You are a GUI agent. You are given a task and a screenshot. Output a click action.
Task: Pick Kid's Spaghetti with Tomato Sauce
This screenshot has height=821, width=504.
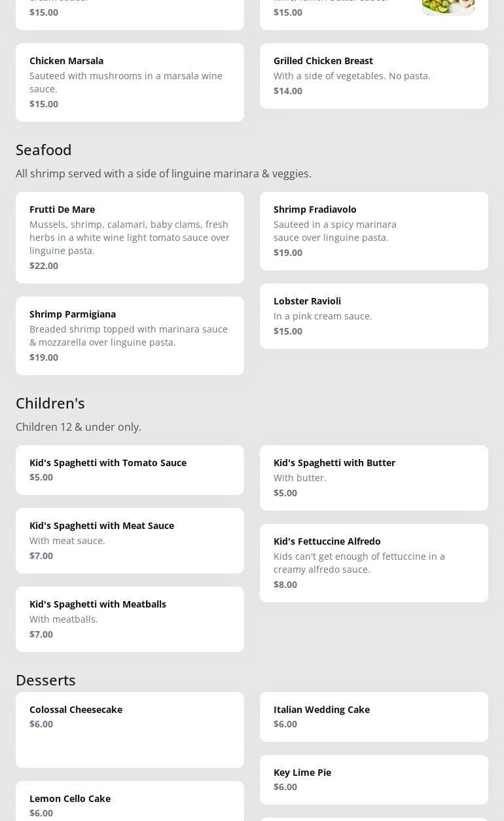tap(130, 469)
